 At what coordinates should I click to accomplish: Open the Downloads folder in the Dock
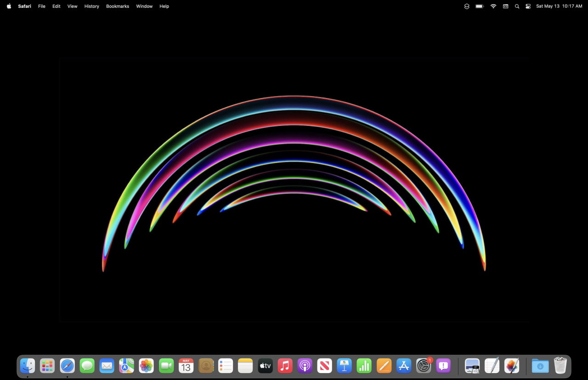coord(539,366)
